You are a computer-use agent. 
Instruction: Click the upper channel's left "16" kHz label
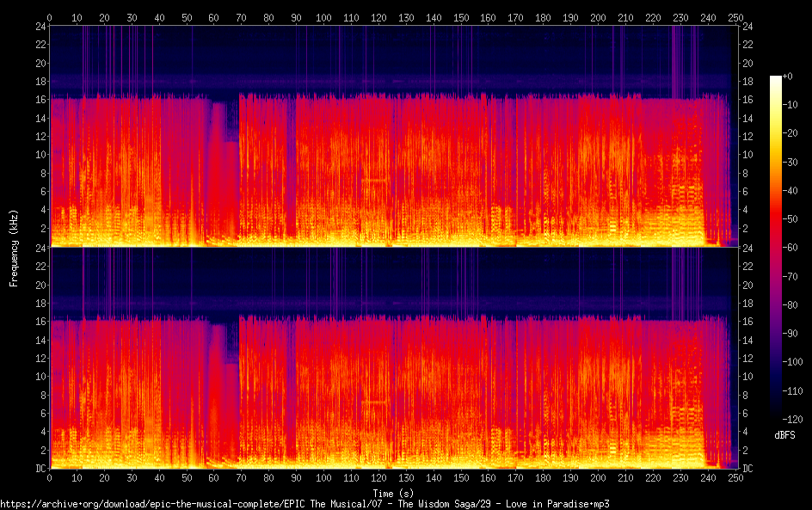click(39, 100)
